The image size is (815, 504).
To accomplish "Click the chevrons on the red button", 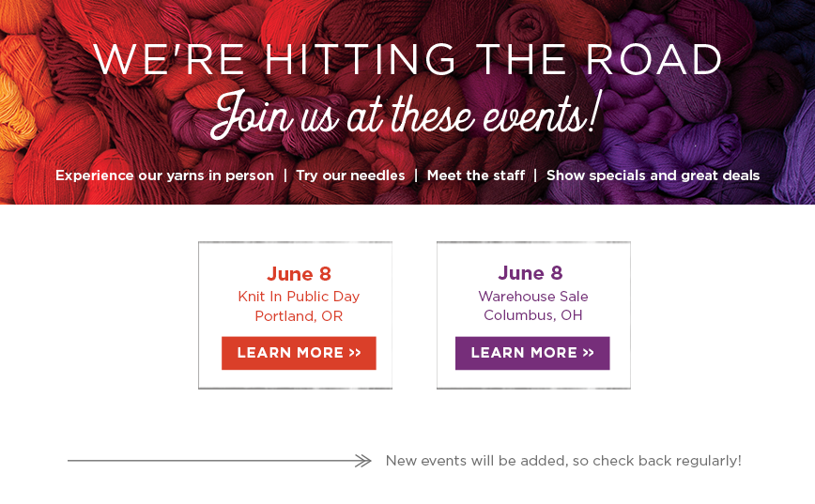I will [x=355, y=353].
